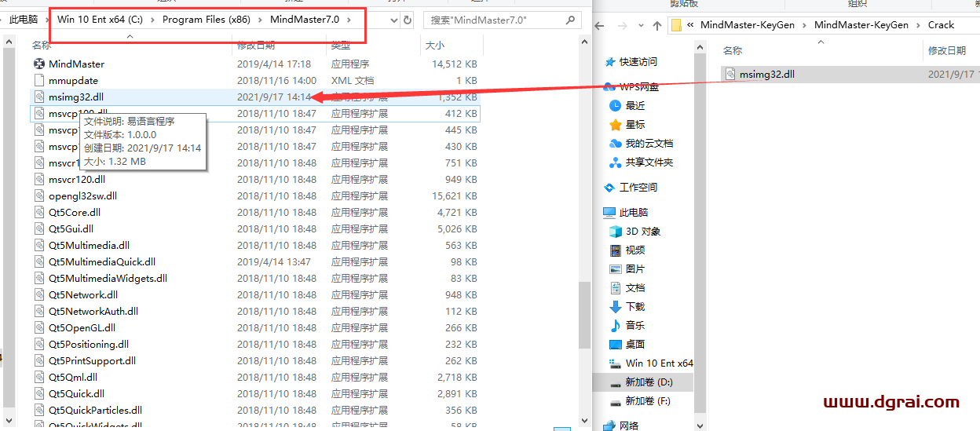Click the 网络 network icon

(x=610, y=426)
